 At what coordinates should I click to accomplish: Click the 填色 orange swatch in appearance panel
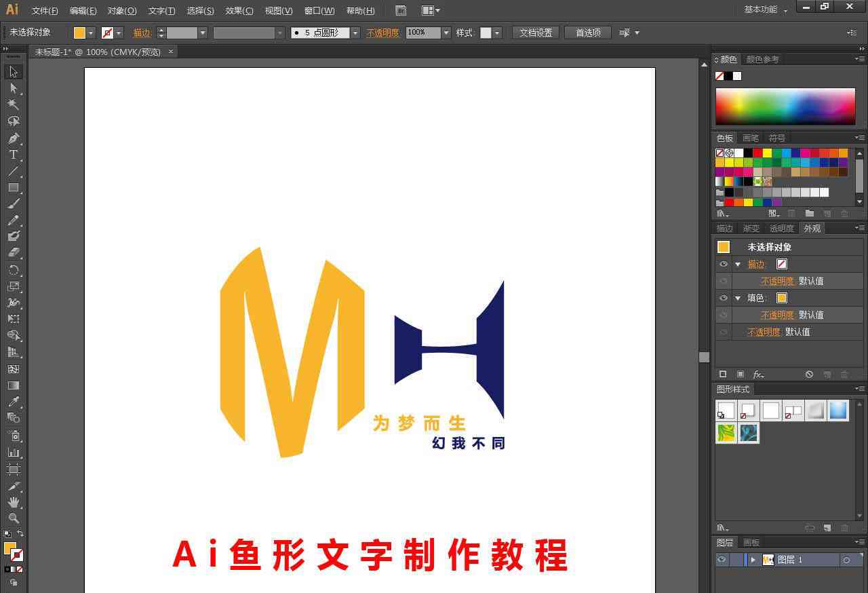tap(781, 298)
